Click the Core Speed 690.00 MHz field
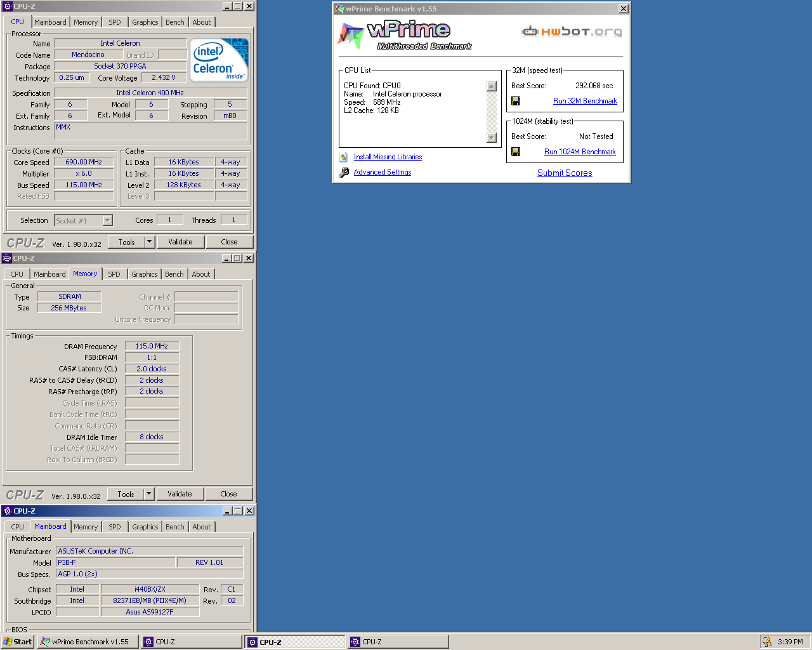 coord(84,162)
